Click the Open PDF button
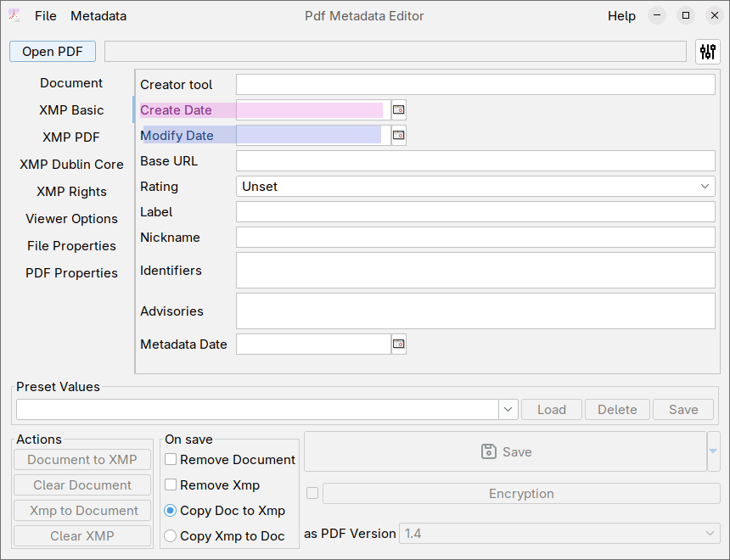The width and height of the screenshot is (730, 560). pos(52,51)
